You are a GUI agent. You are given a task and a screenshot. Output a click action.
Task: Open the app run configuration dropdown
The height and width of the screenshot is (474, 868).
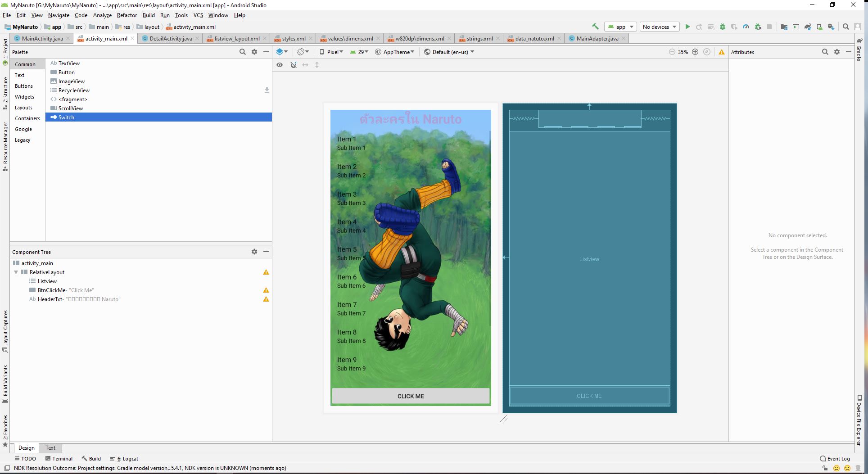620,27
